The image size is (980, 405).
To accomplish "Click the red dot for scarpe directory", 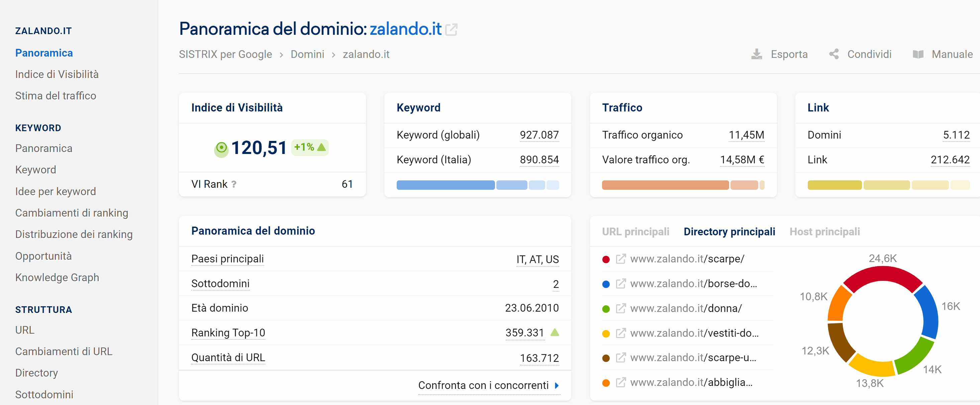I will 606,260.
